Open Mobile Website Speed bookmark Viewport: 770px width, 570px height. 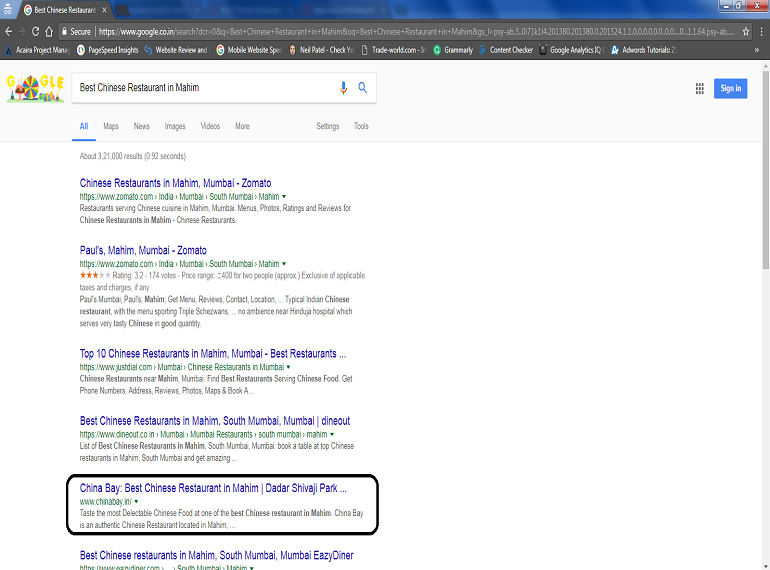pyautogui.click(x=249, y=50)
